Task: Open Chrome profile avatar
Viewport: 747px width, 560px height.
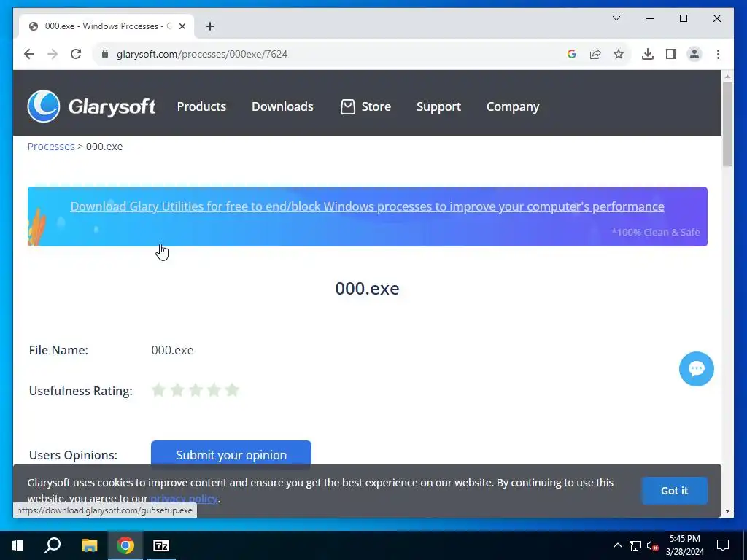Action: [694, 54]
